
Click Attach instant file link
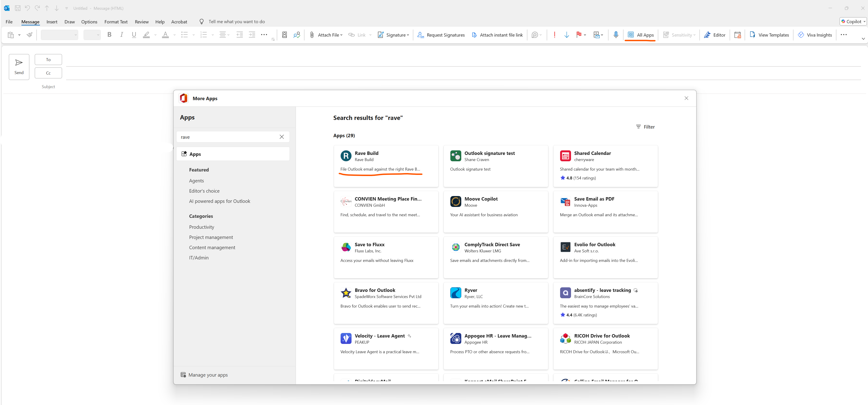(497, 35)
